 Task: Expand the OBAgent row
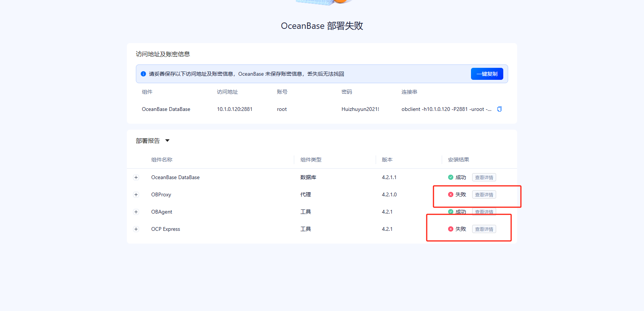[136, 212]
